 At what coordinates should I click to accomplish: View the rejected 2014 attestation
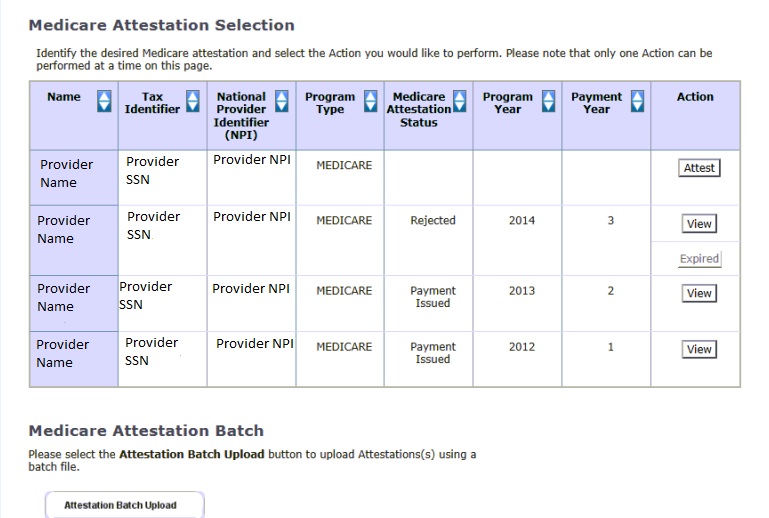pos(699,224)
